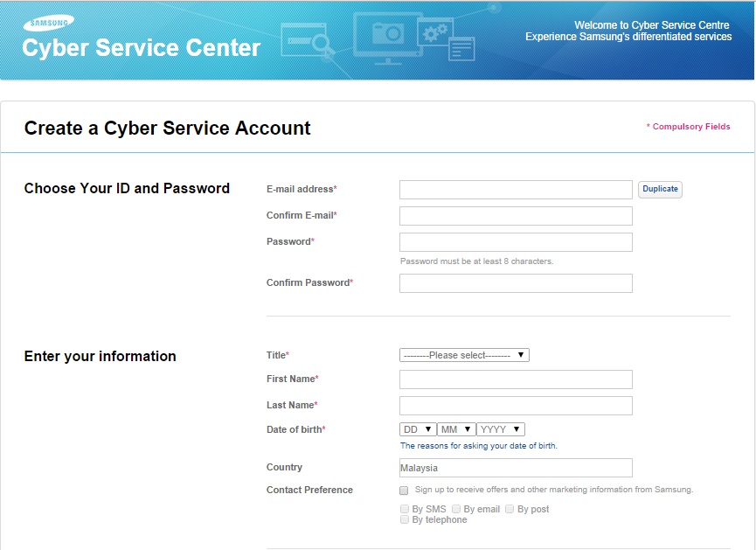The image size is (756, 550).
Task: Click the Confirm Password field
Action: point(516,283)
